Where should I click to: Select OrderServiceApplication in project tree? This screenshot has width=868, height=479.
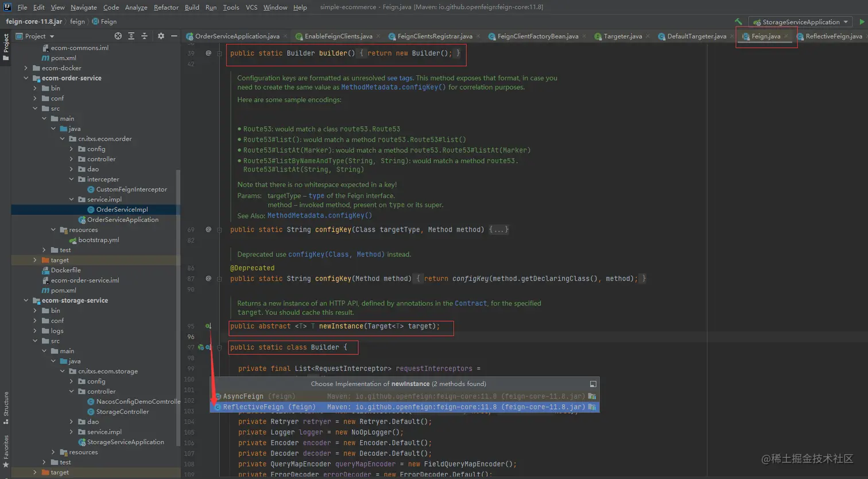(122, 219)
